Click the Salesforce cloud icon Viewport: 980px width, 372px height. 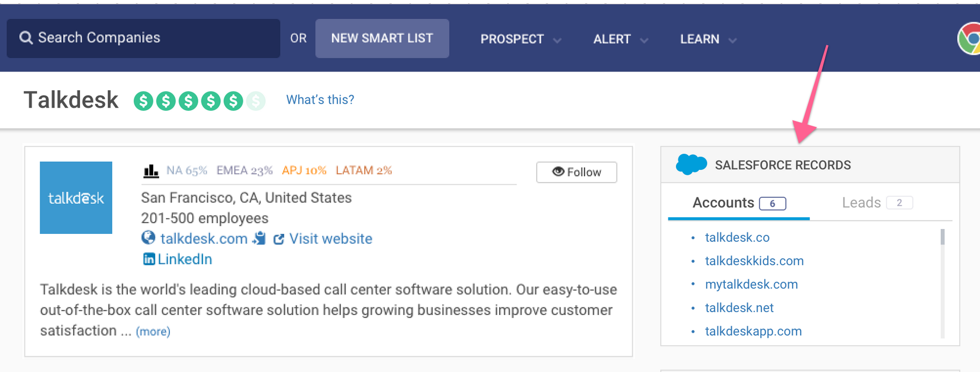click(x=691, y=164)
